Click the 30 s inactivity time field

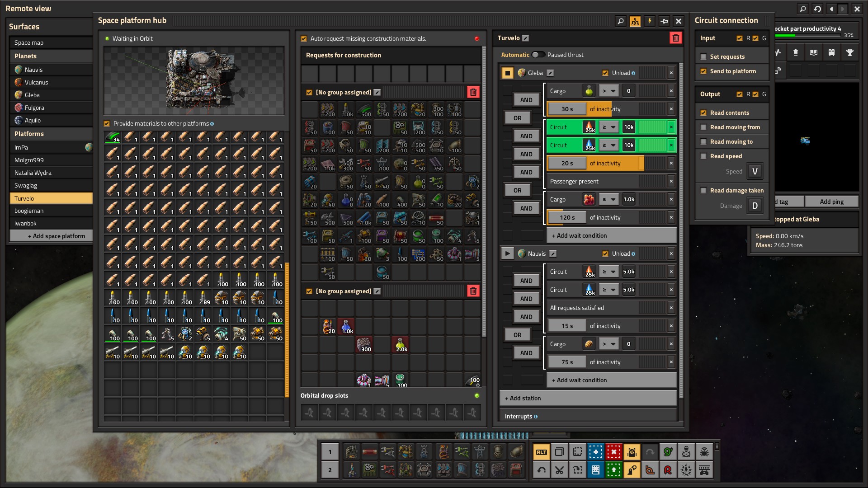[567, 109]
